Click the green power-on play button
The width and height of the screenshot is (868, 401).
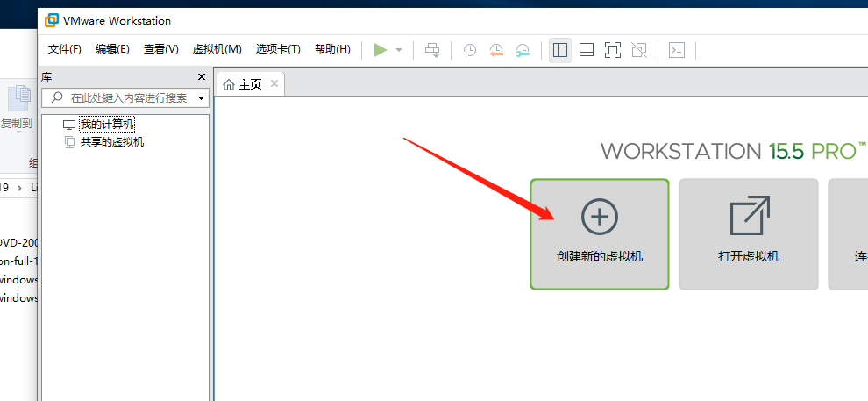tap(381, 50)
